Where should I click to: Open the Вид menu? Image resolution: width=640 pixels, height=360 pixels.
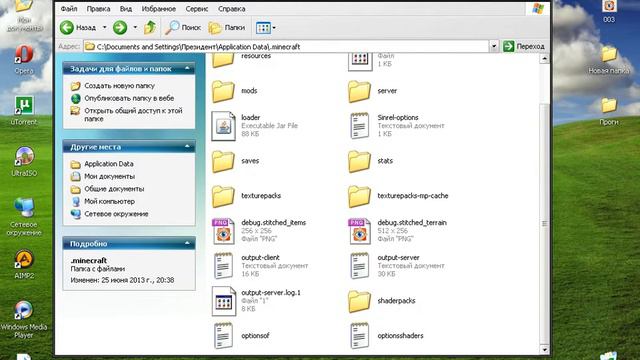[x=126, y=9]
